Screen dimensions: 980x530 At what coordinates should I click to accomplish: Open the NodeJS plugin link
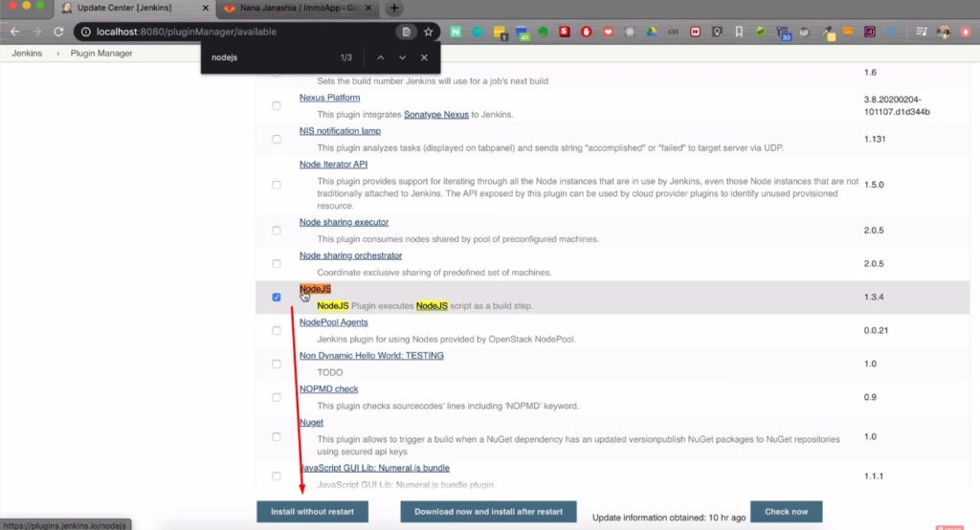pos(315,289)
